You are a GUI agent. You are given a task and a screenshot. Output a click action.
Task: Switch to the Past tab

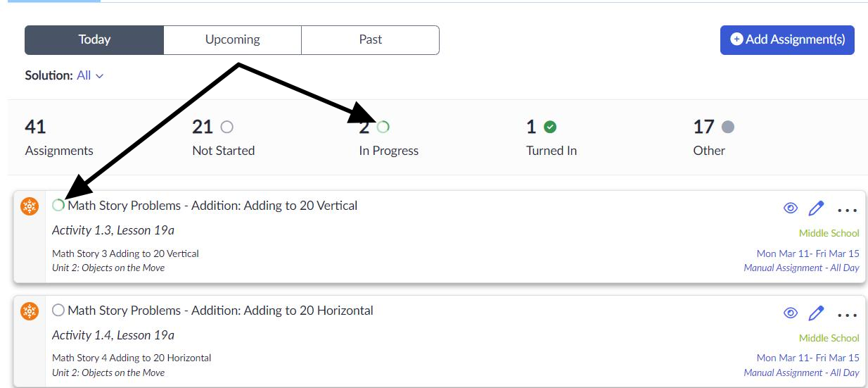pyautogui.click(x=370, y=40)
